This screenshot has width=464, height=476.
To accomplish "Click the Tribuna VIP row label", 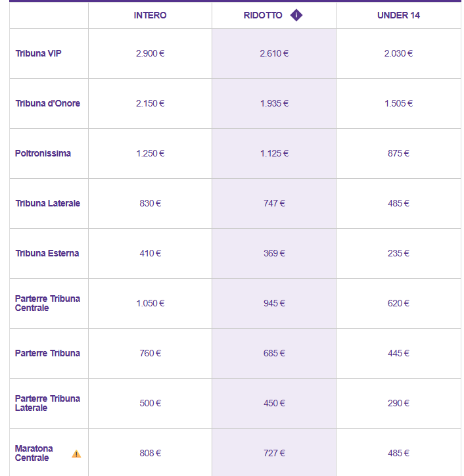I will click(39, 53).
